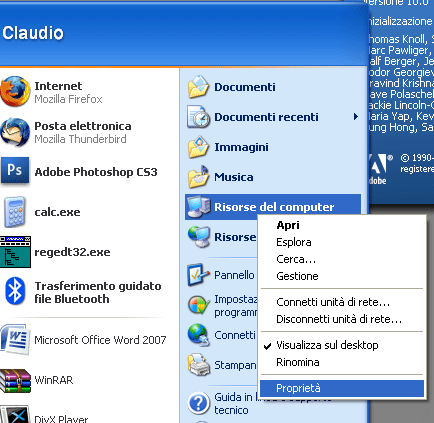Click the Impostazioni programmi icon

[x=199, y=305]
